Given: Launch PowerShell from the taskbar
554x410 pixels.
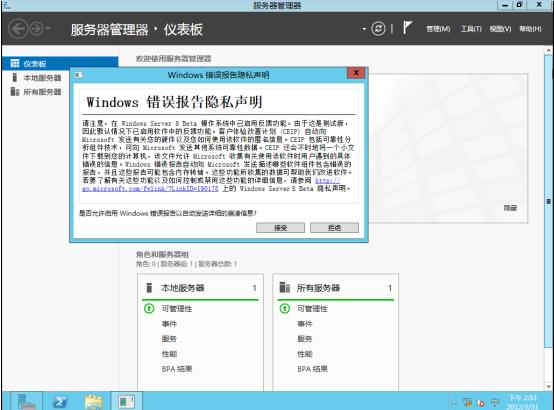Looking at the screenshot, I should [59, 402].
